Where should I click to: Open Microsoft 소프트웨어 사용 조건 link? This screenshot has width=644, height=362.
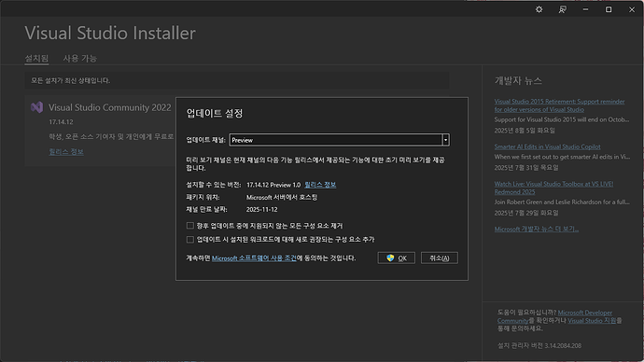point(254,258)
